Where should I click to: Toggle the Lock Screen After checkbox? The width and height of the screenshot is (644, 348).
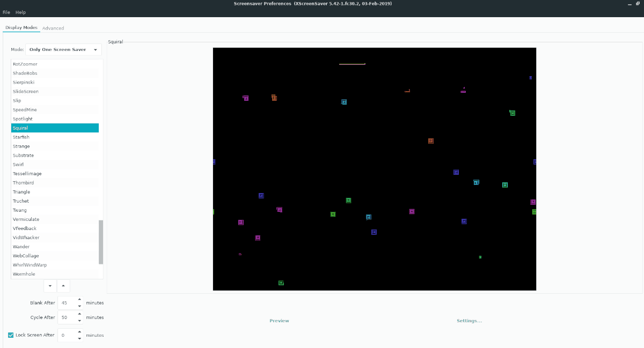tap(11, 335)
